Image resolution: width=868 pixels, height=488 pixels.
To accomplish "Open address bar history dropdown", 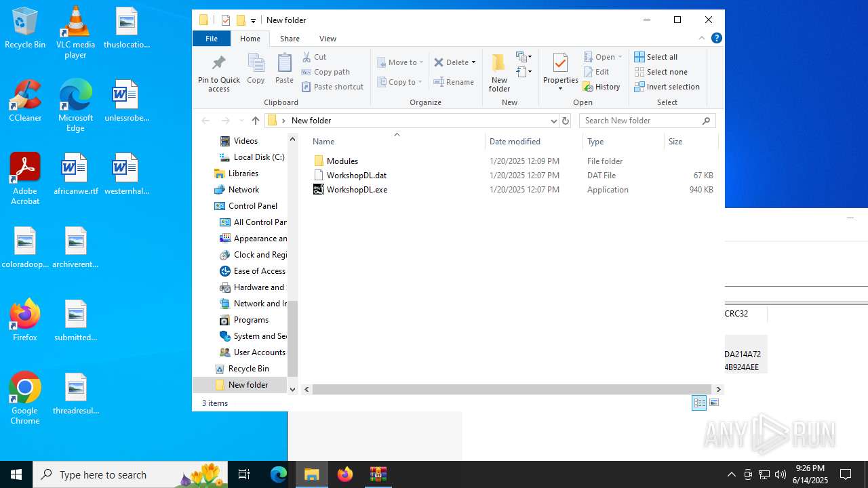I will 553,121.
